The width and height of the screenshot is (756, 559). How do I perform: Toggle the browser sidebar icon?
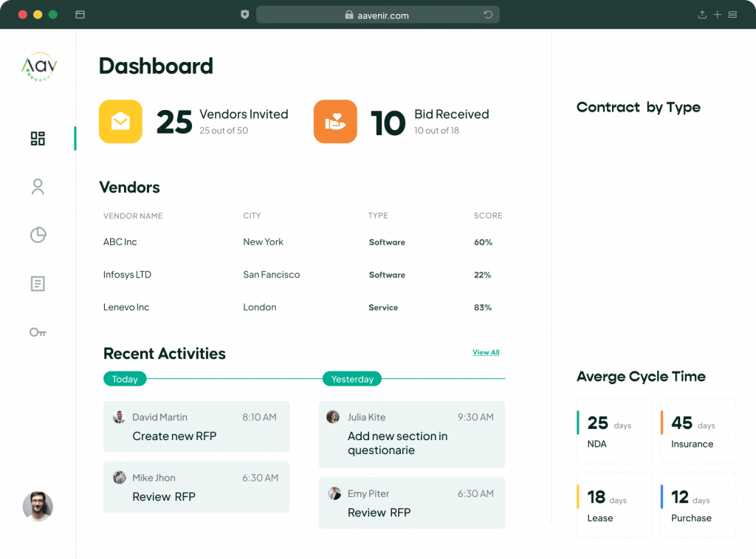(80, 15)
